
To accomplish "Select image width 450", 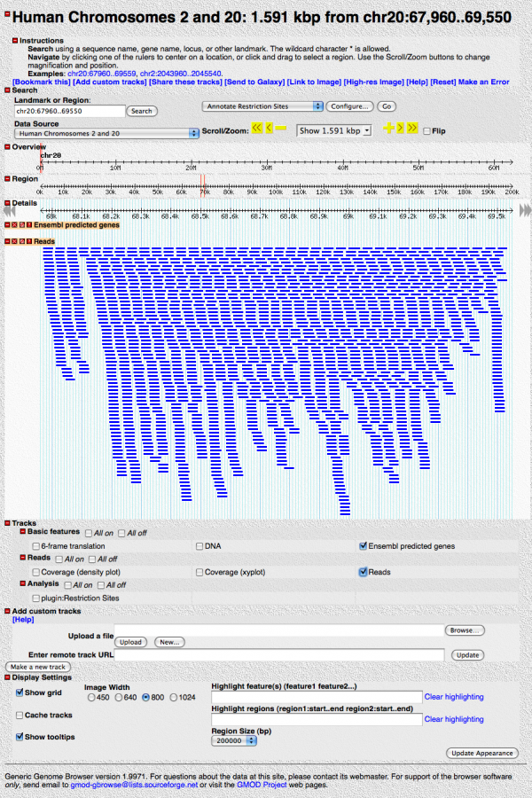I will click(91, 697).
